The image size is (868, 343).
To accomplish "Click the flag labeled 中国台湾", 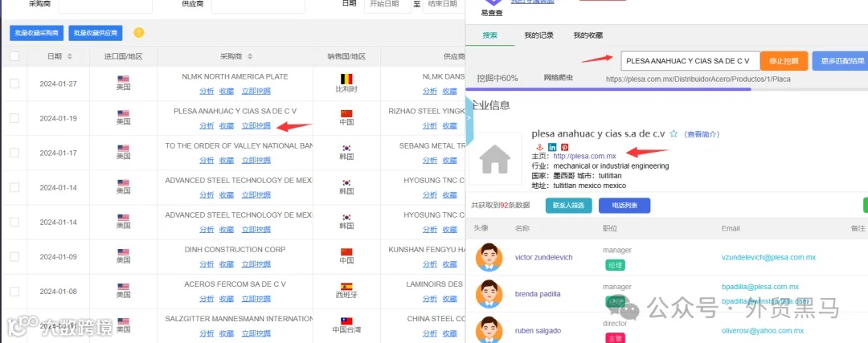I will tap(346, 321).
